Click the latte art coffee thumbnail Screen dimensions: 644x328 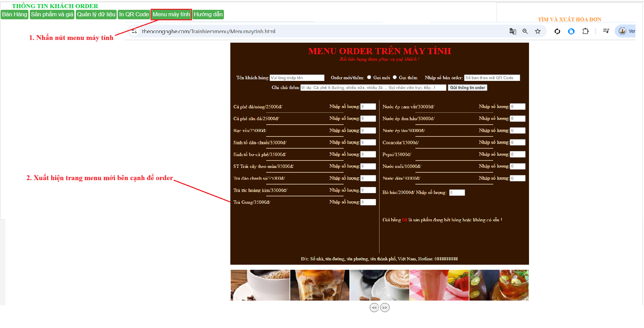coord(379,285)
